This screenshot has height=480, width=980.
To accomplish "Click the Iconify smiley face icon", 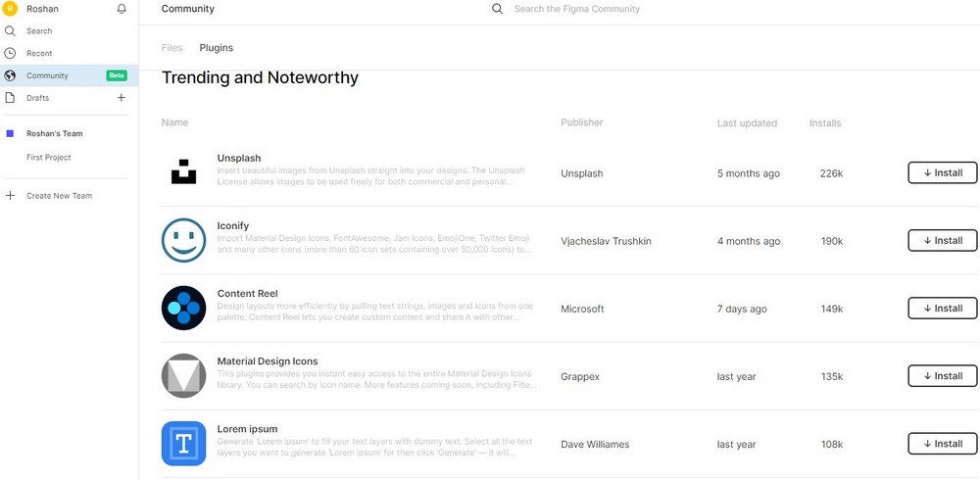I will coord(183,240).
